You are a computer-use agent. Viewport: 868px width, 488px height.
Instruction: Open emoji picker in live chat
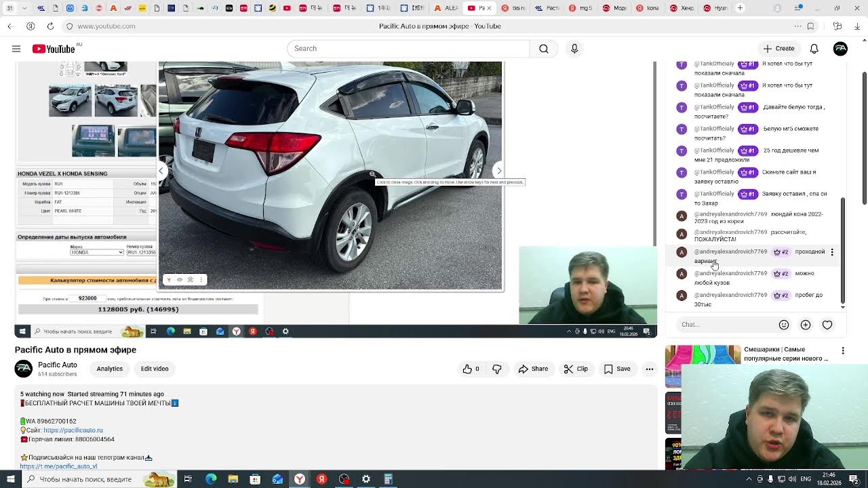coord(784,325)
